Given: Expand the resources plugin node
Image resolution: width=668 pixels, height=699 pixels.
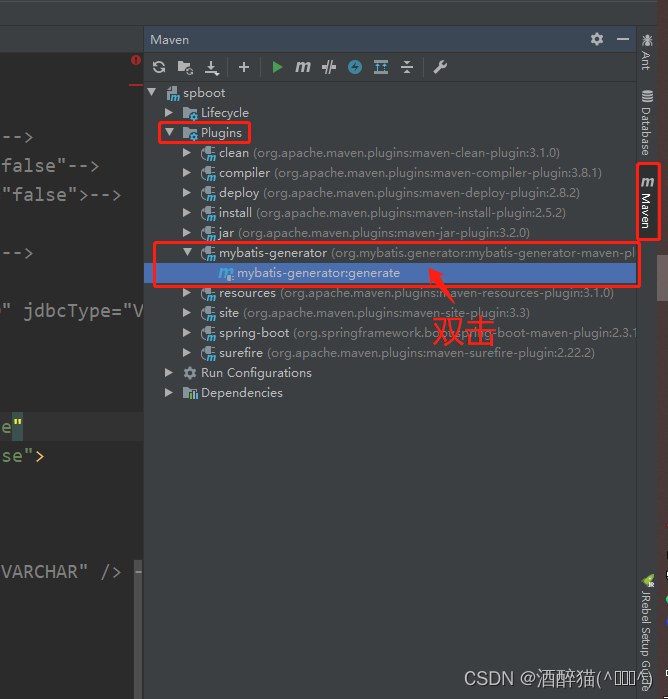Looking at the screenshot, I should pos(187,292).
